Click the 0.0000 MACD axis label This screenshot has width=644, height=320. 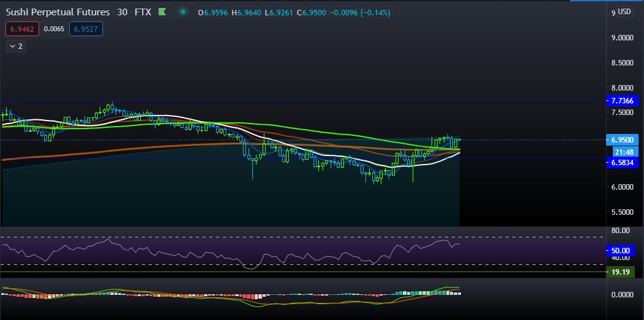623,294
